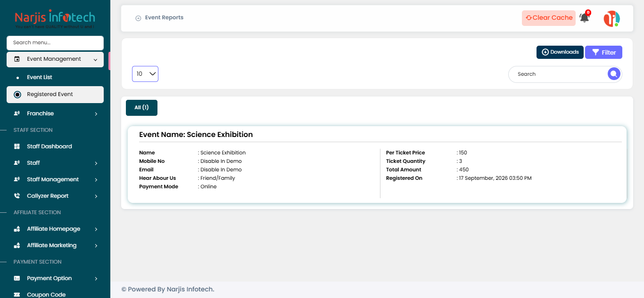Click the Affiliate Homepage icon
The image size is (644, 298).
coord(17,229)
